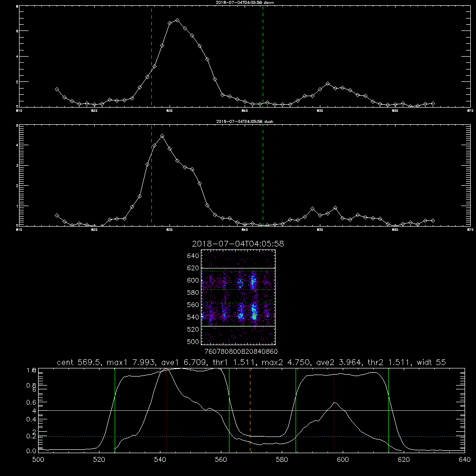This screenshot has height=476, width=476.
Task: Click the "560" label on bottom plot x-axis
Action: pyautogui.click(x=221, y=460)
